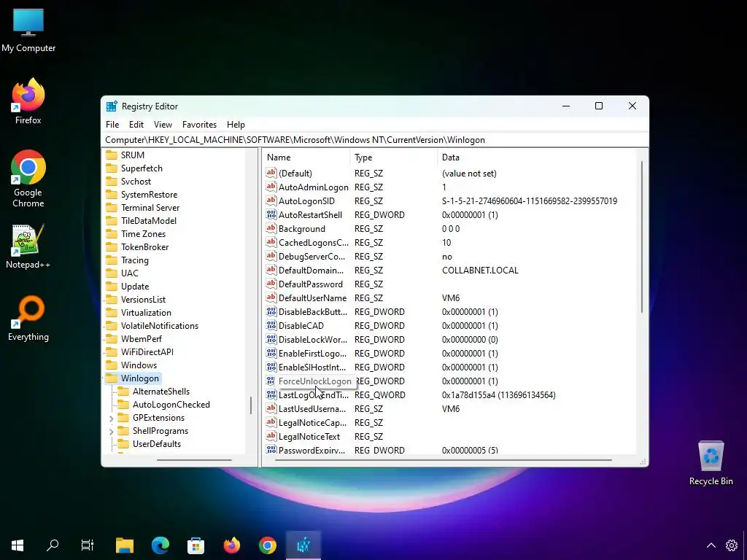Select the UAC key

coord(130,273)
